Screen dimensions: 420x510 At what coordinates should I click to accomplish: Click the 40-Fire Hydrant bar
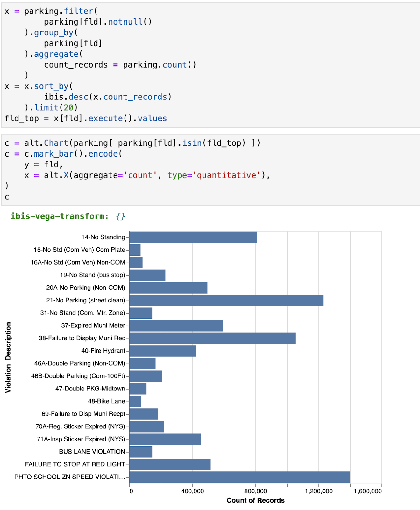[162, 351]
